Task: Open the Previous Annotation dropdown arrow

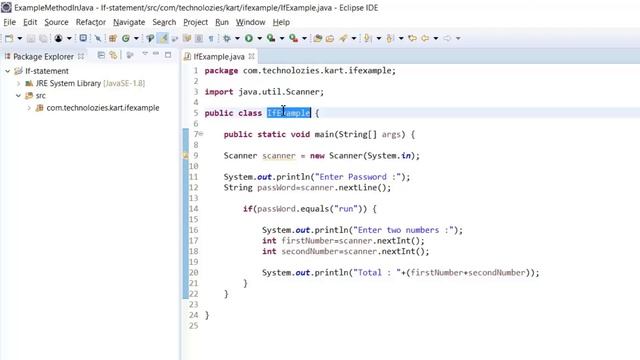Action: pos(401,38)
